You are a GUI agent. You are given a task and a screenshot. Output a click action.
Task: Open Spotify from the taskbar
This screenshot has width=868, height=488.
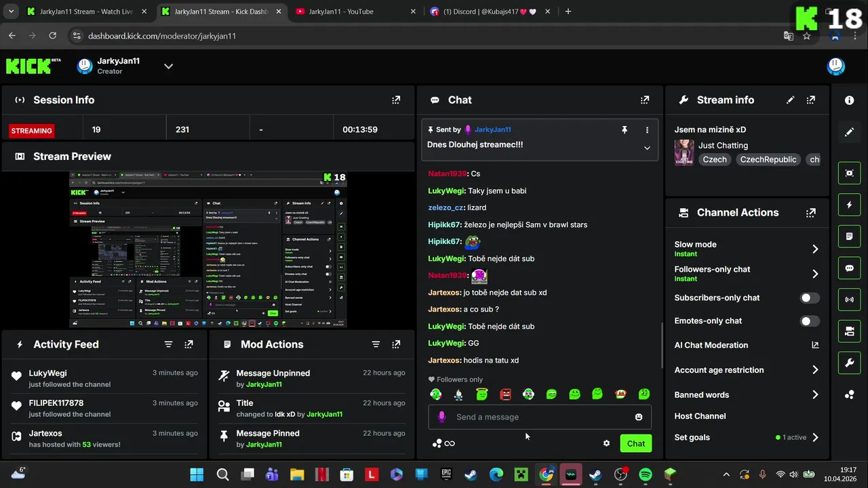(646, 474)
